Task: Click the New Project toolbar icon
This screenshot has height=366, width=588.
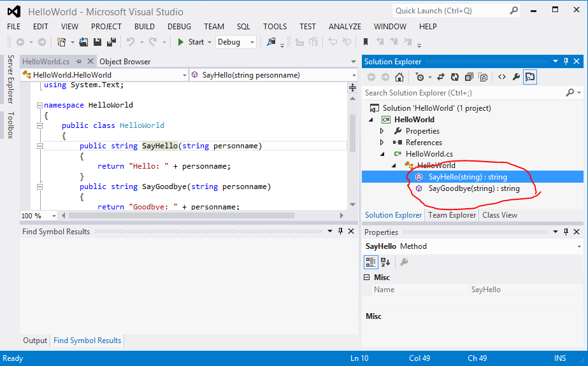Action: click(61, 42)
